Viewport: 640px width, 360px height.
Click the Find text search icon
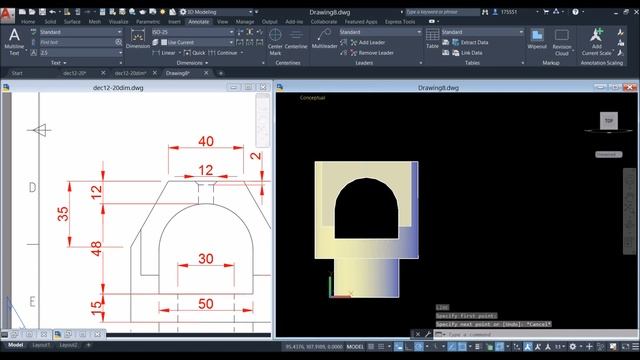tap(118, 42)
